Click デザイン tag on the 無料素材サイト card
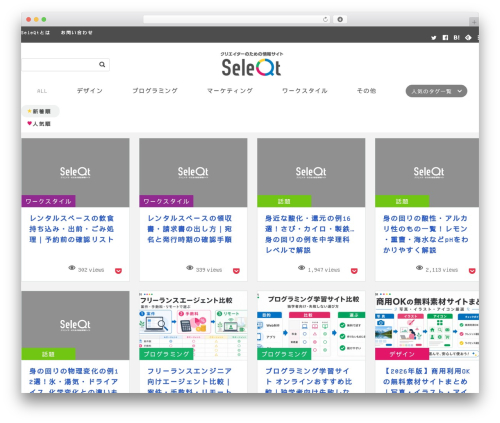The width and height of the screenshot is (500, 423). click(402, 354)
